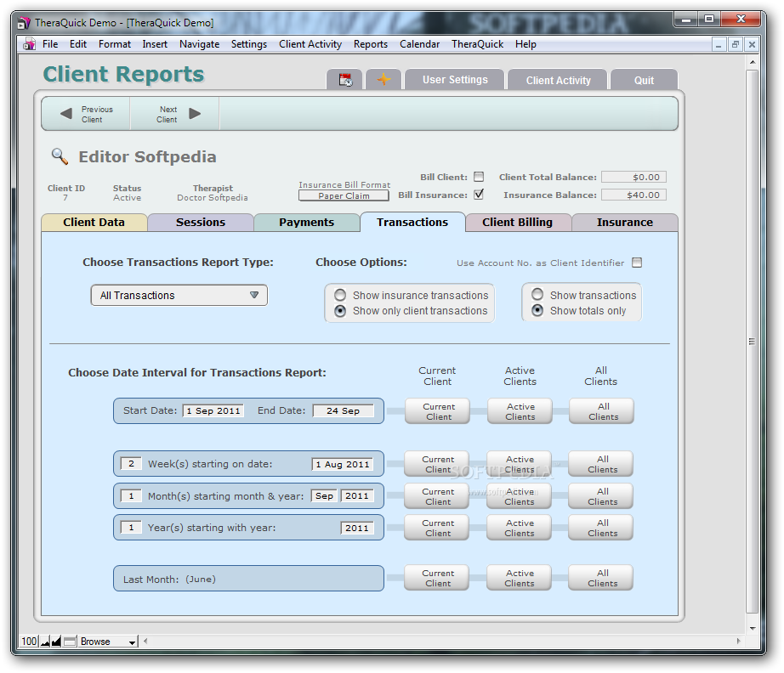Select Show totals only radio button
784x673 pixels.
click(537, 310)
